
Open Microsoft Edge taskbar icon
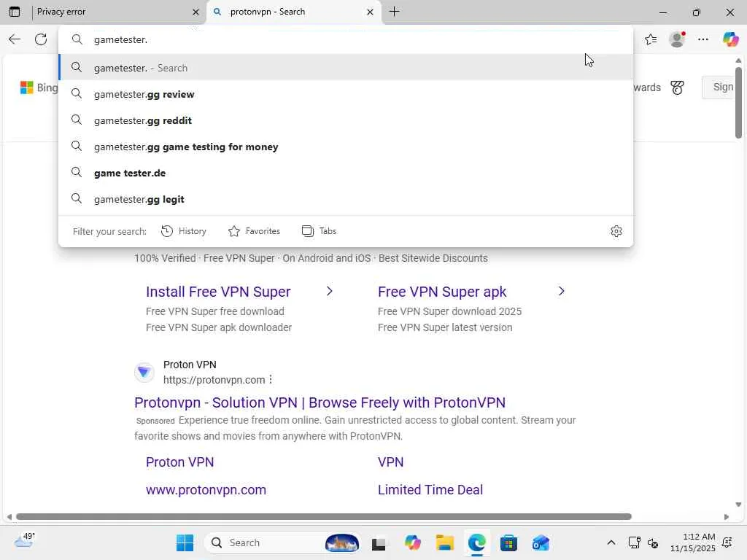pyautogui.click(x=477, y=542)
